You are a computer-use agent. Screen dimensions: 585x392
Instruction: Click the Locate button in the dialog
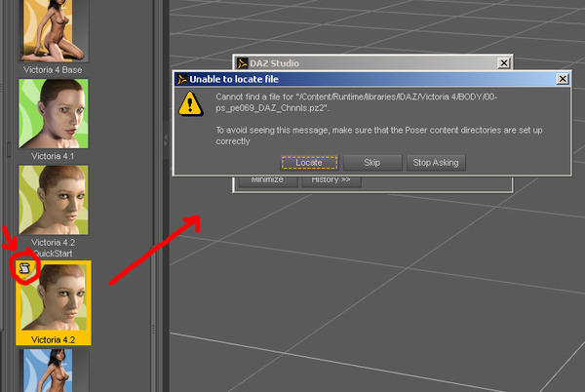[x=309, y=163]
